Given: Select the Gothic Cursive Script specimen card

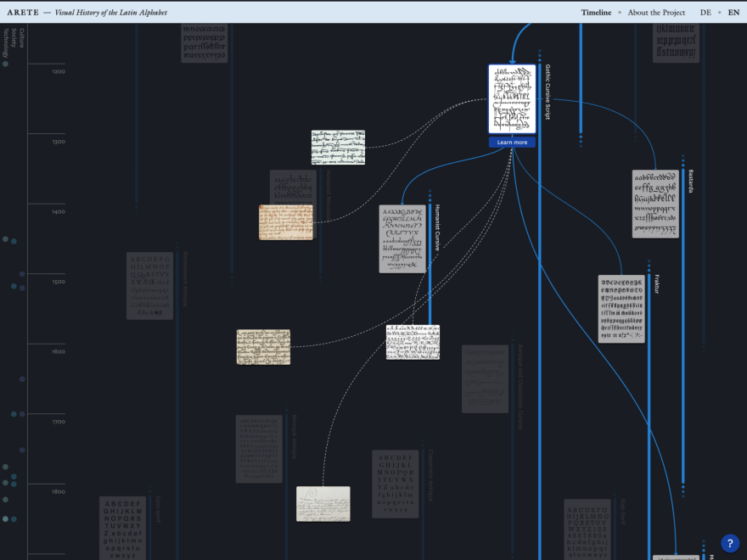Looking at the screenshot, I should tap(512, 99).
